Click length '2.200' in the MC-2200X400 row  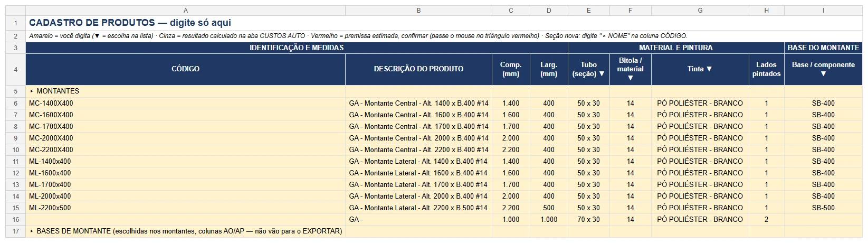click(x=511, y=149)
